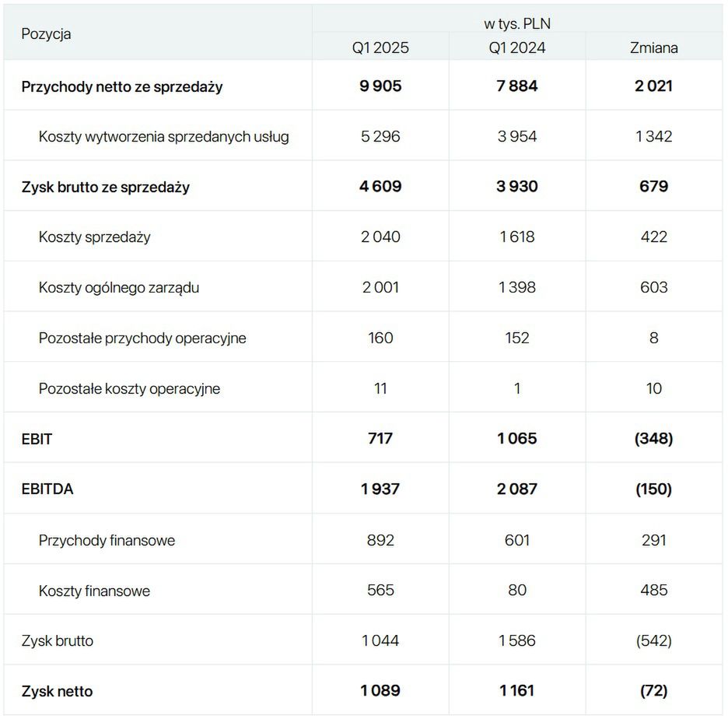
Task: Select the Przychody netto ze sprzedaży row label
Action: tap(122, 86)
